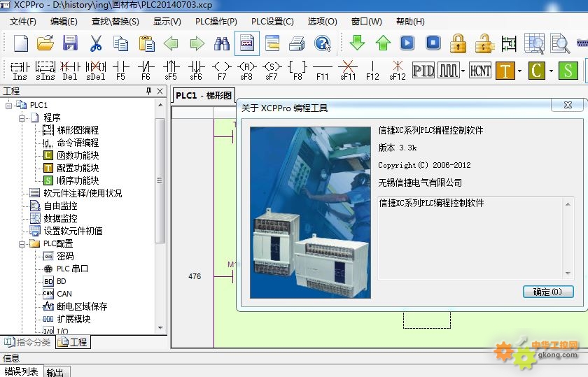Screen dimensions: 588x377
Task: Open the pulse tool dropdown arrow
Action: tap(463, 71)
